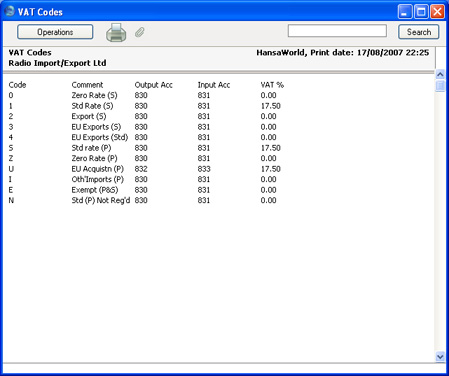The height and width of the screenshot is (376, 449).
Task: Click output account 832
Action: click(141, 169)
